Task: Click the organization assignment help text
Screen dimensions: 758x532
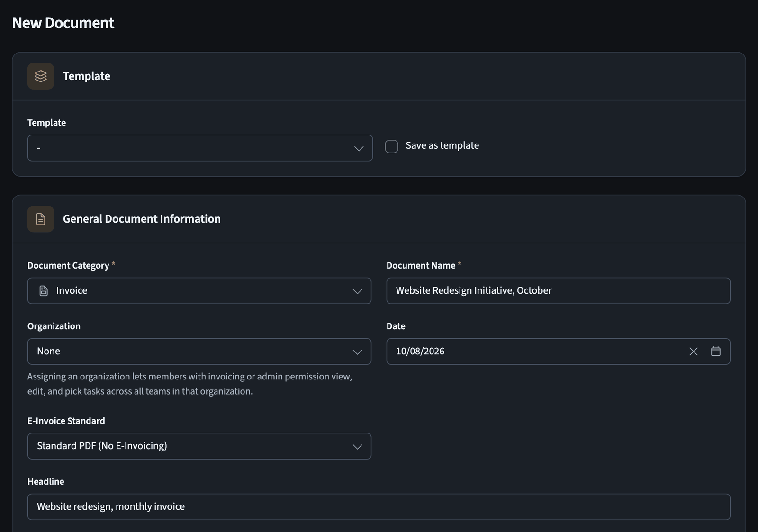Action: 189,384
